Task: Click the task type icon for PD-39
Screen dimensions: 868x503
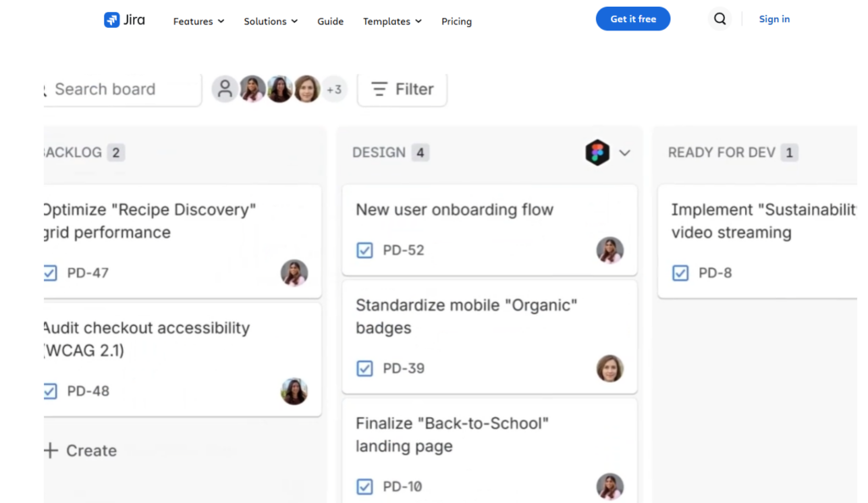Action: (x=364, y=368)
